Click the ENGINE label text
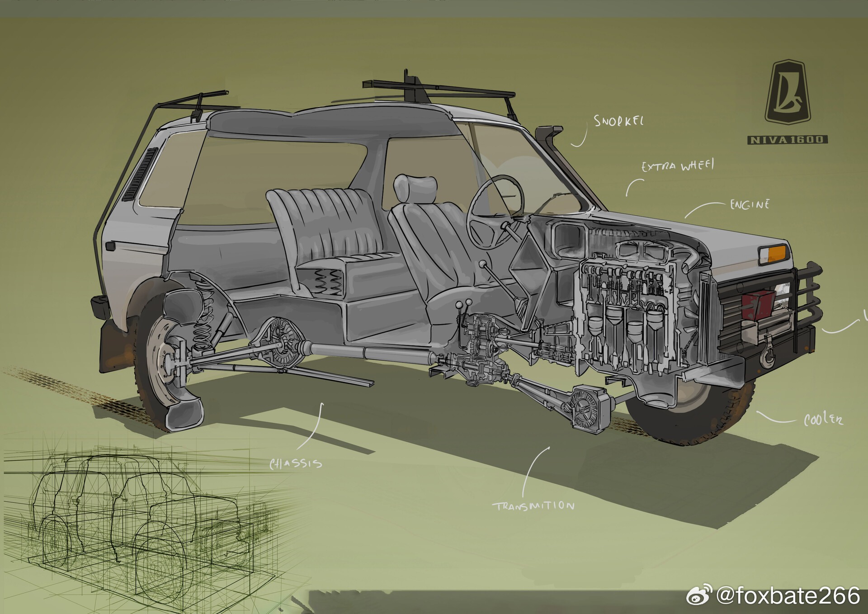The height and width of the screenshot is (614, 868). (750, 205)
